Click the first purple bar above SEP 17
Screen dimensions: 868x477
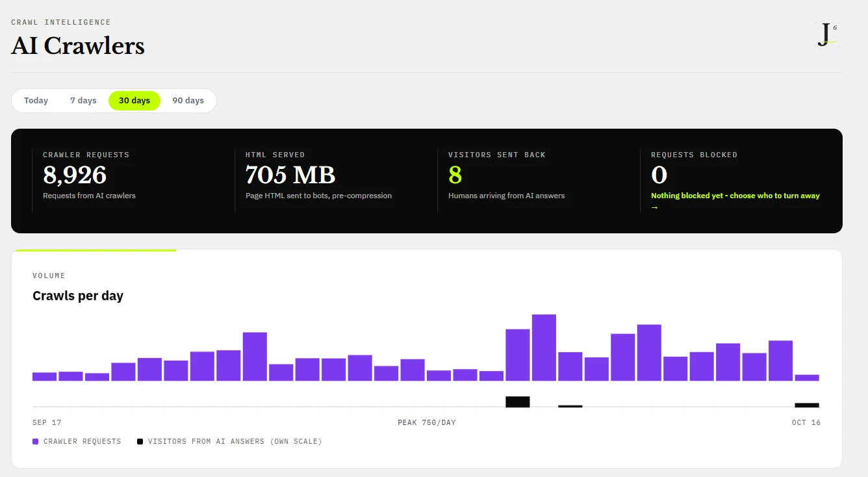click(x=44, y=376)
